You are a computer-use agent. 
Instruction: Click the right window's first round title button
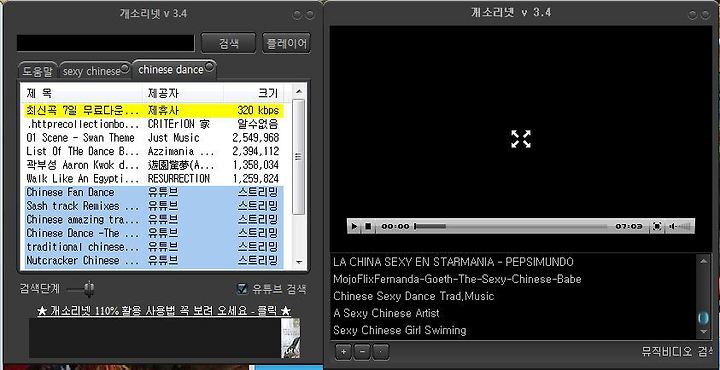[693, 15]
